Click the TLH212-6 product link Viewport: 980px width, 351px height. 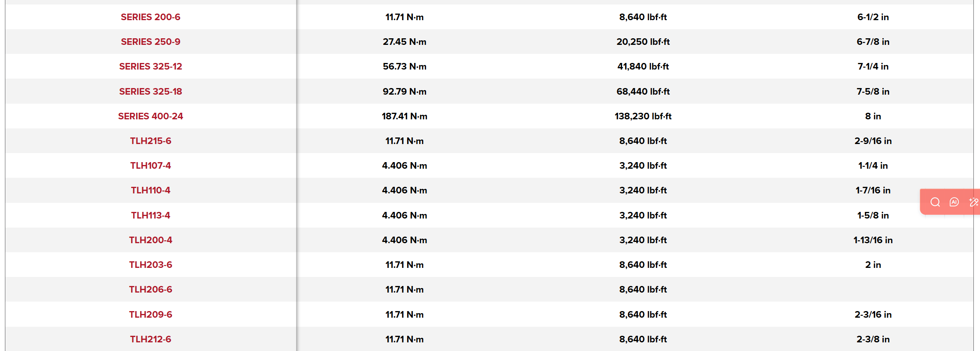[151, 339]
